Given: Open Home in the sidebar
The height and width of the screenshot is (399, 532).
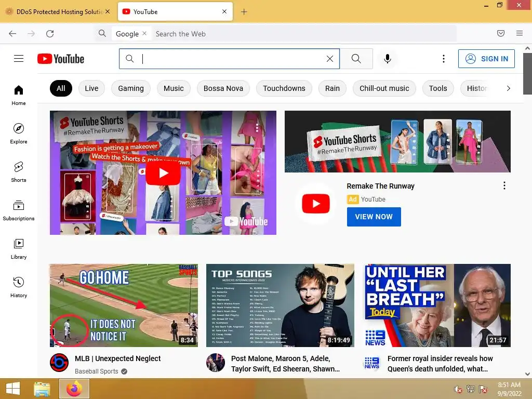Looking at the screenshot, I should click(19, 96).
